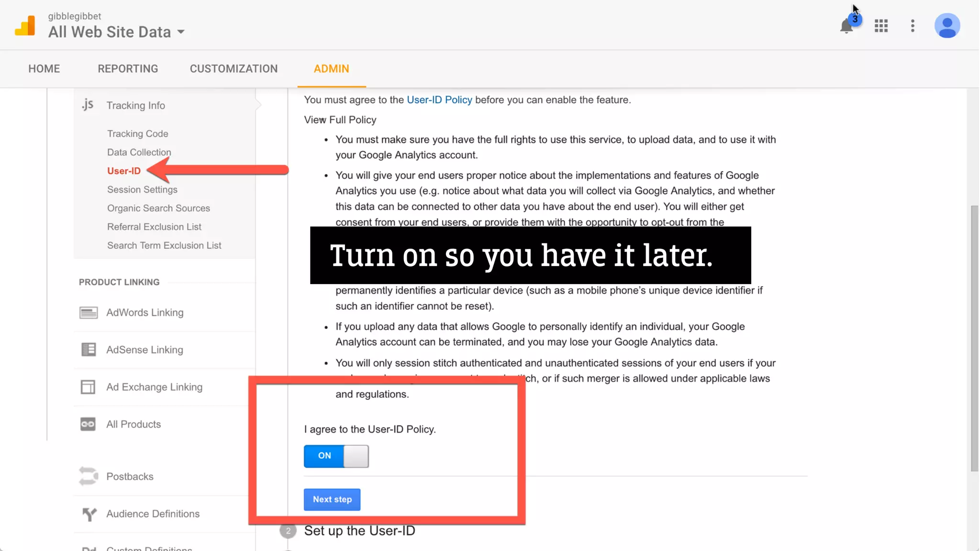Expand the Audience Definitions section
The image size is (980, 551).
(152, 514)
